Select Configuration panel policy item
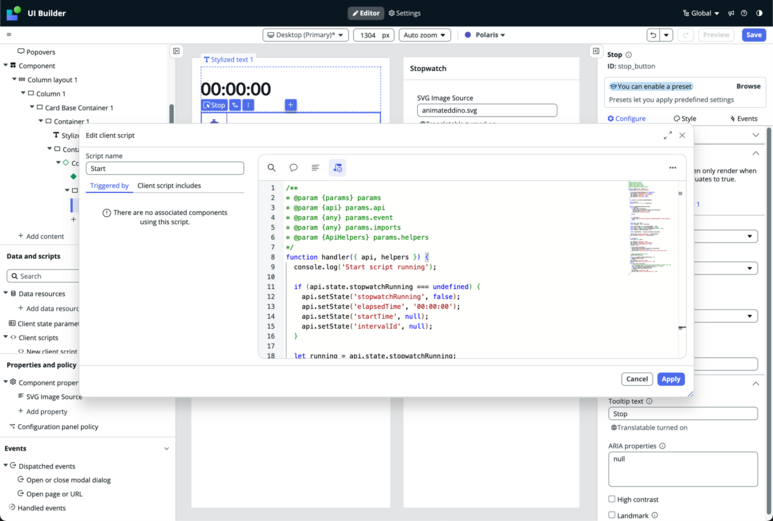Viewport: 773px width, 521px height. click(54, 426)
